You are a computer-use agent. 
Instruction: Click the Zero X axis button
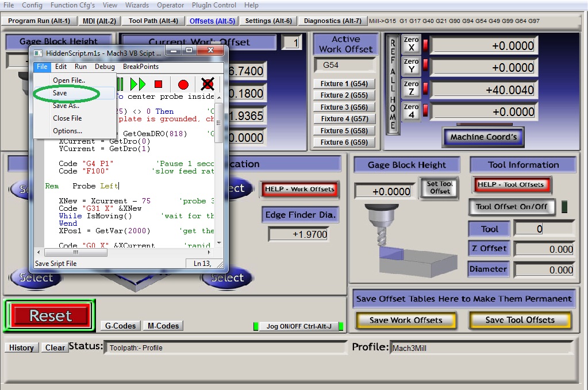(411, 44)
